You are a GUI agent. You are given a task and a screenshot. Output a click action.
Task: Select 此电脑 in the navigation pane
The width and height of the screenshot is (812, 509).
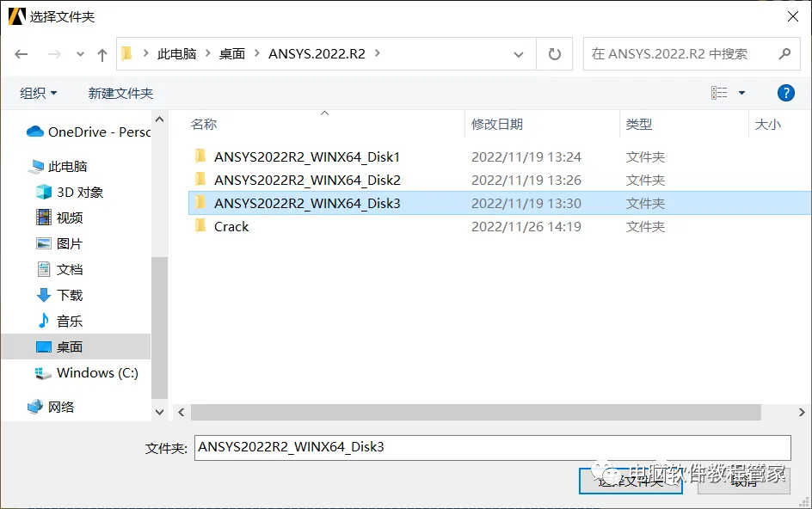pyautogui.click(x=67, y=166)
